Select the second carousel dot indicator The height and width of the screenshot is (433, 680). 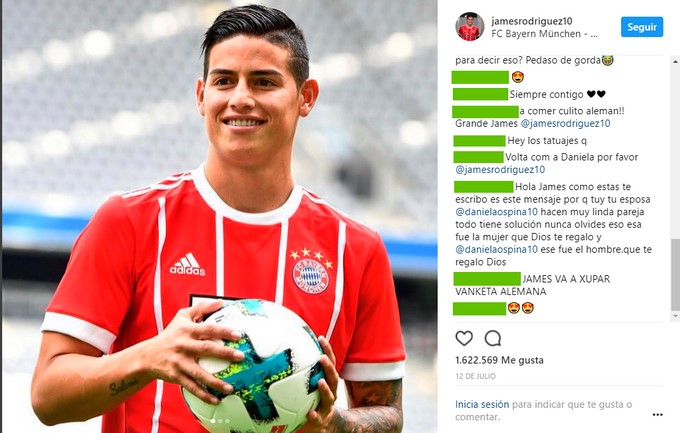coord(220,421)
